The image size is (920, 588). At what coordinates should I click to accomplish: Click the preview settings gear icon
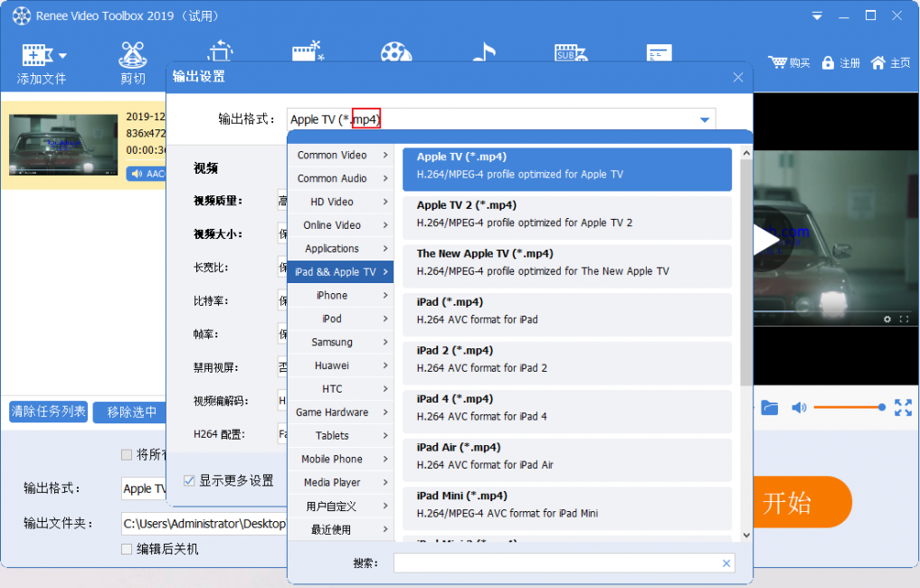pos(887,319)
